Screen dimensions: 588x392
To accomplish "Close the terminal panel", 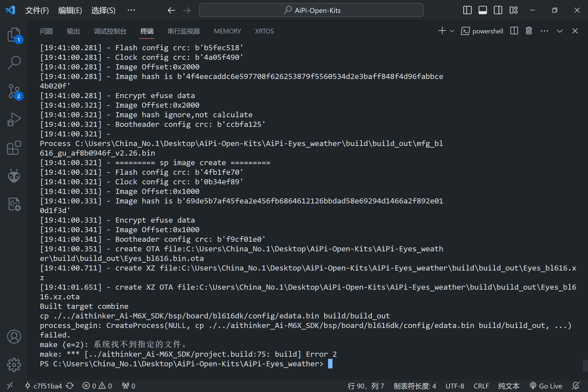I will pyautogui.click(x=575, y=31).
